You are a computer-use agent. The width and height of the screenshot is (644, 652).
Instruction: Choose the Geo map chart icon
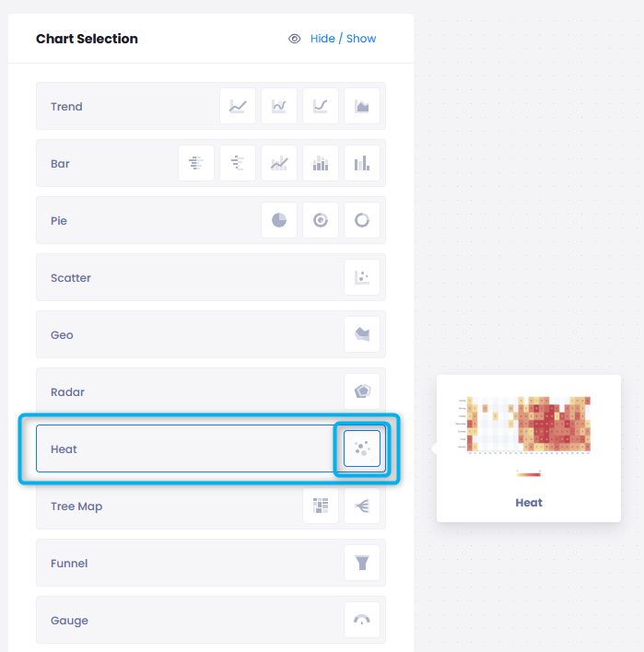coord(362,335)
